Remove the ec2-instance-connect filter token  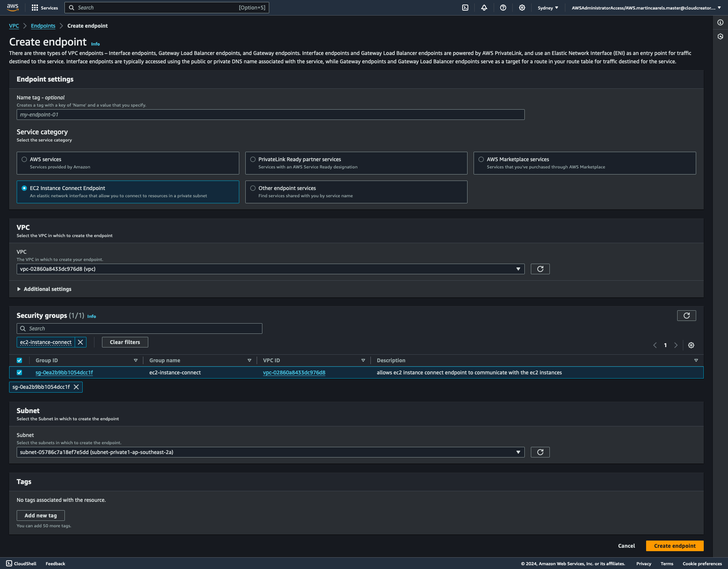tap(80, 342)
